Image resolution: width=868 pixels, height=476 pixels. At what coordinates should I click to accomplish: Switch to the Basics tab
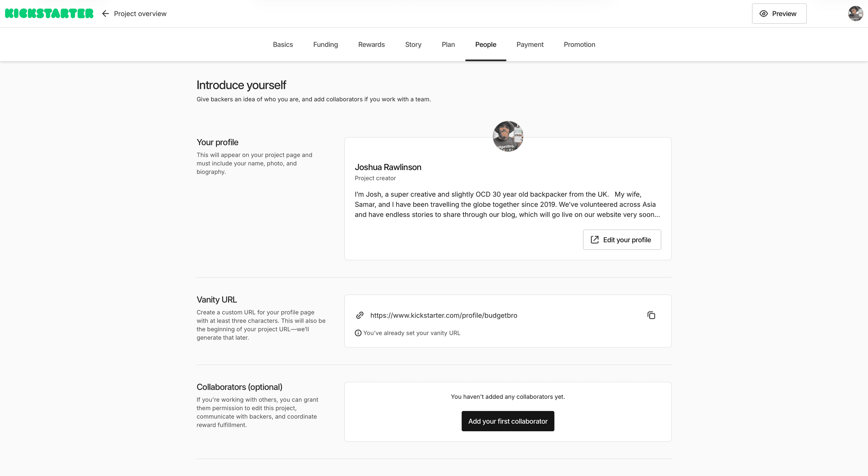pos(283,44)
